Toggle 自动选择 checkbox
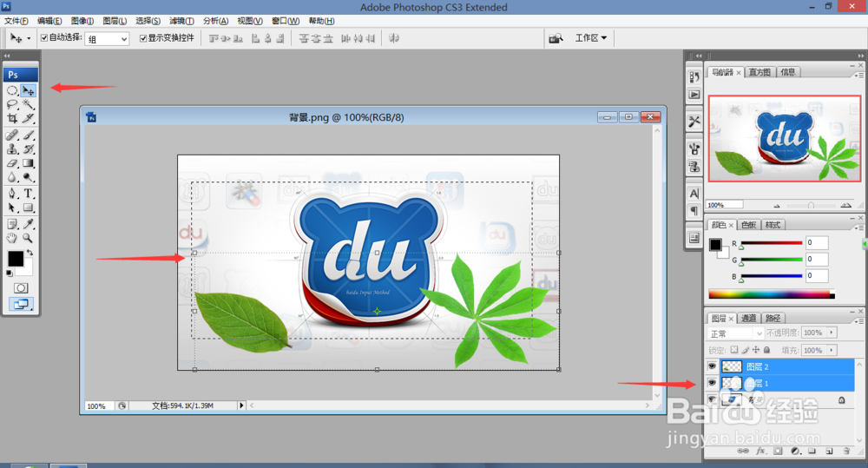 click(44, 37)
